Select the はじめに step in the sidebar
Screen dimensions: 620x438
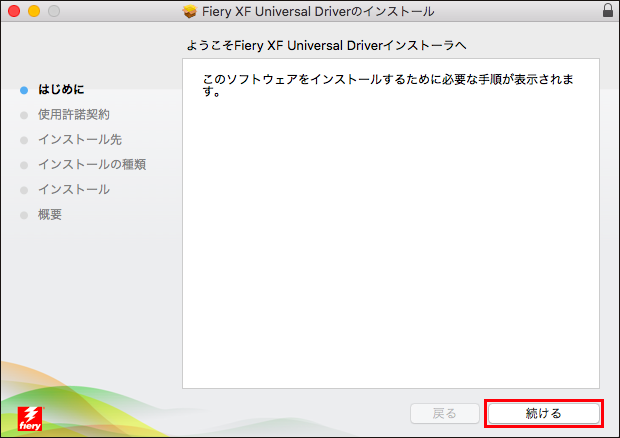pos(61,89)
